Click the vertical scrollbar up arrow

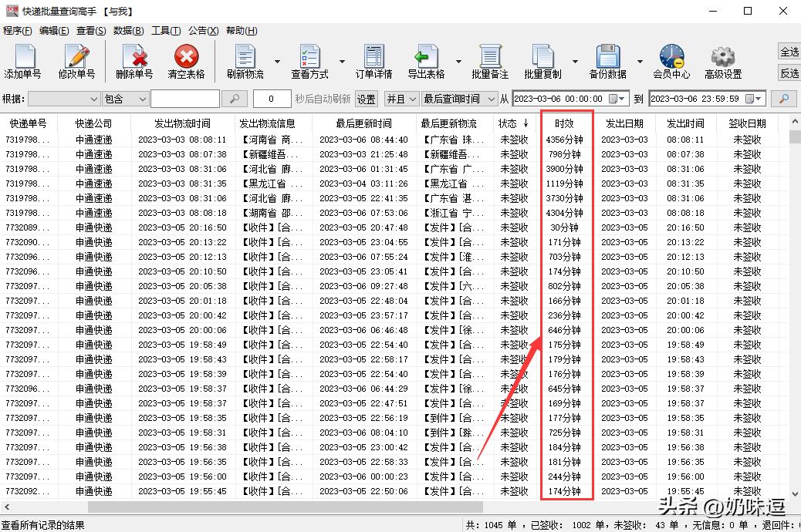(795, 122)
